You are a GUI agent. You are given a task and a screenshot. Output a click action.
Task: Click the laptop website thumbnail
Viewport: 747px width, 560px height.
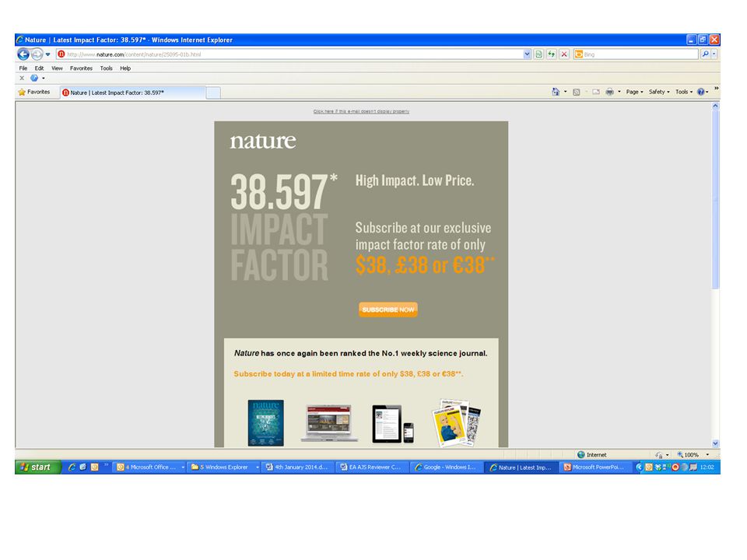coord(329,423)
